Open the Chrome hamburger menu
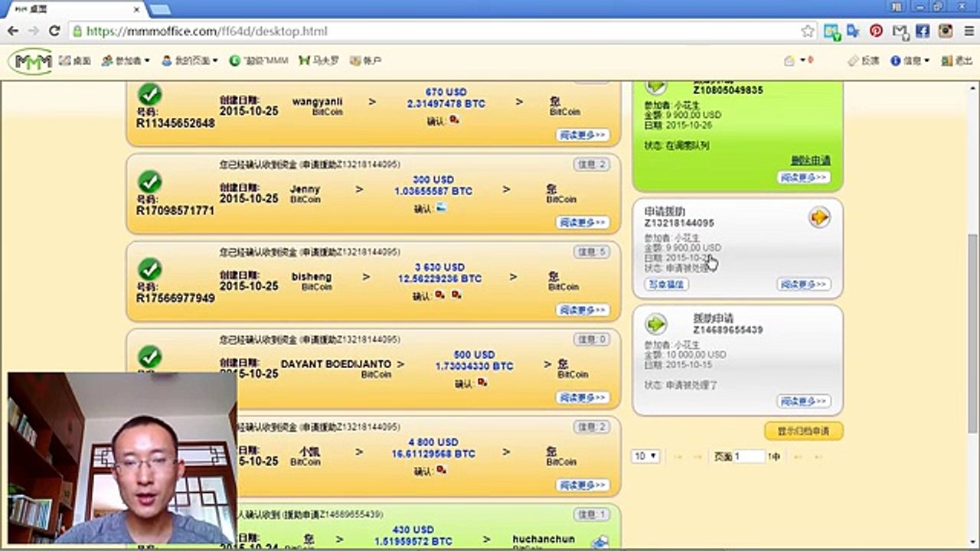 968,31
